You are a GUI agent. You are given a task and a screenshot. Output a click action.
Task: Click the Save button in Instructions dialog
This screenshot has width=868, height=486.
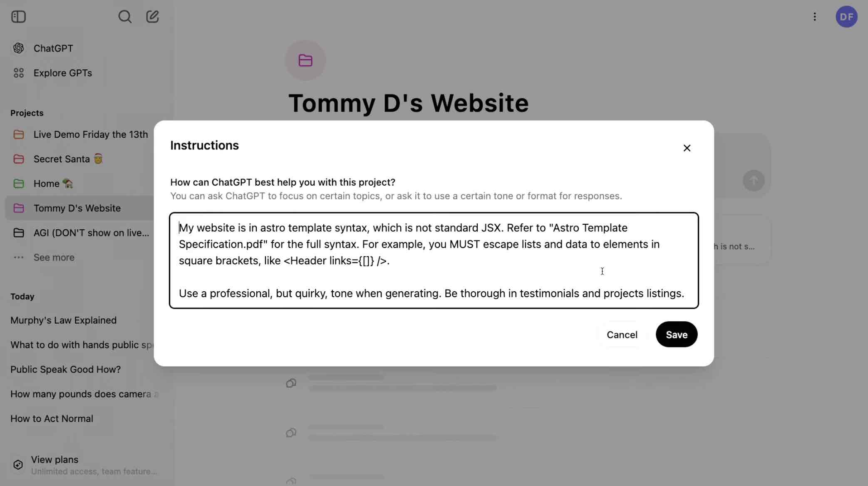point(677,334)
